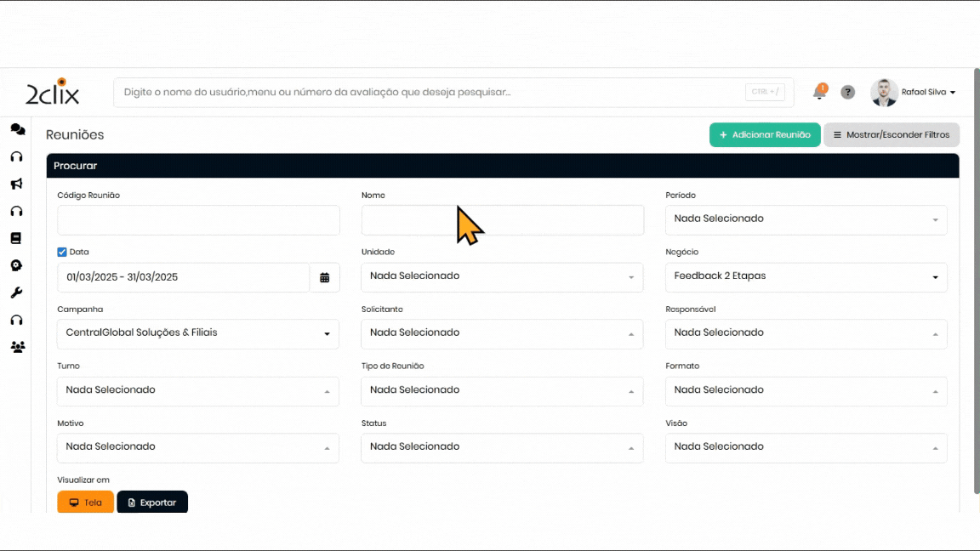Click the Código Reunião input field
This screenshot has height=551, width=980.
[x=198, y=220]
